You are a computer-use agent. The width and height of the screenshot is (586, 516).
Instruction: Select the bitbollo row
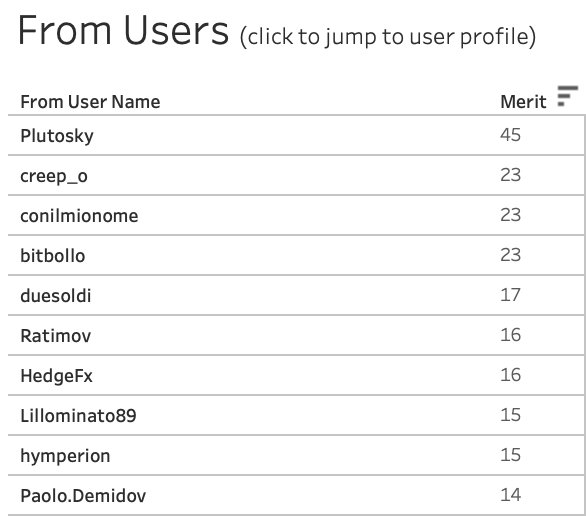[296, 255]
